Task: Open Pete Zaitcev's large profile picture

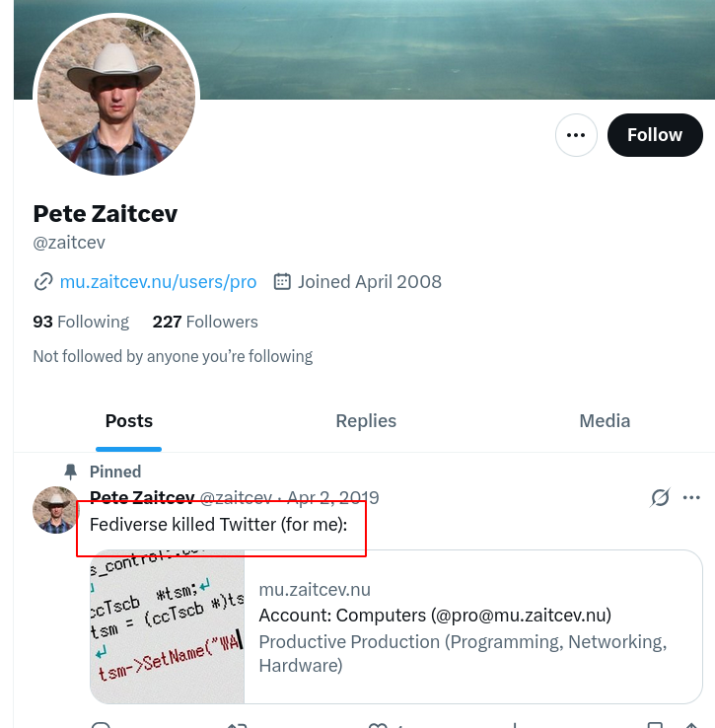Action: (116, 97)
